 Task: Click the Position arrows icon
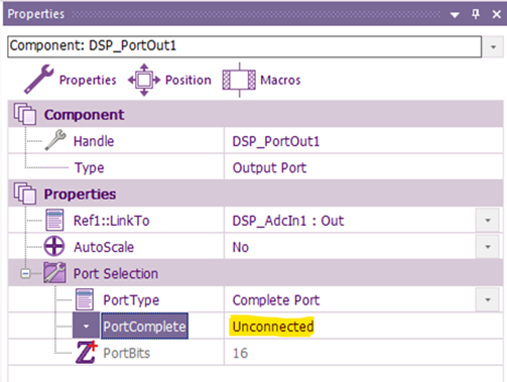click(x=144, y=80)
